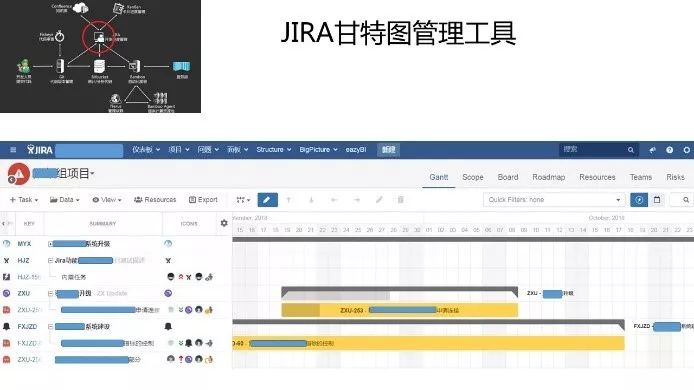Click the Resources toolbar button
Image resolution: width=694 pixels, height=390 pixels.
155,200
